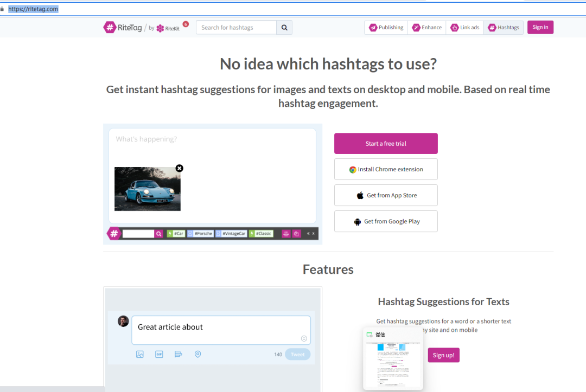The image size is (586, 392).
Task: Click the poll icon in tweet composer
Action: (x=178, y=354)
